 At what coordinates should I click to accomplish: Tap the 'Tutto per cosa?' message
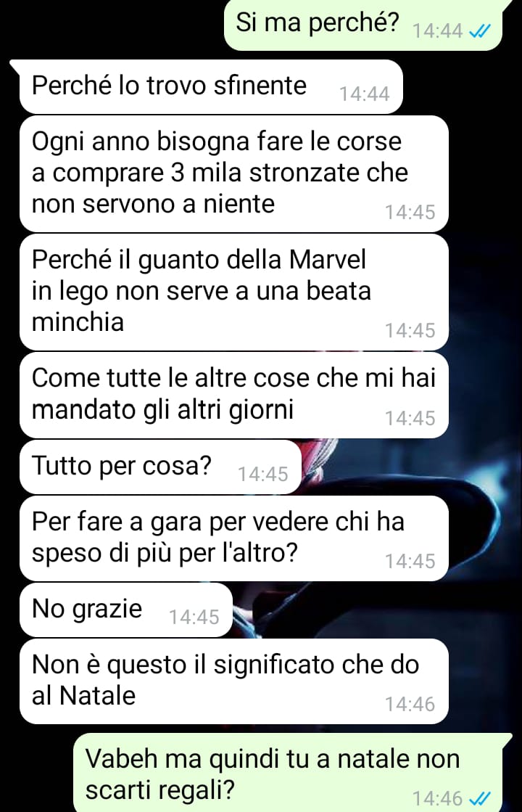[x=160, y=467]
